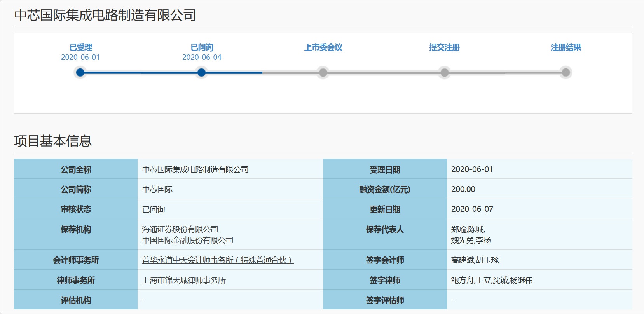The width and height of the screenshot is (644, 314).
Task: Open the 中国国际金融股份有限公司 sponsor link
Action: (188, 241)
